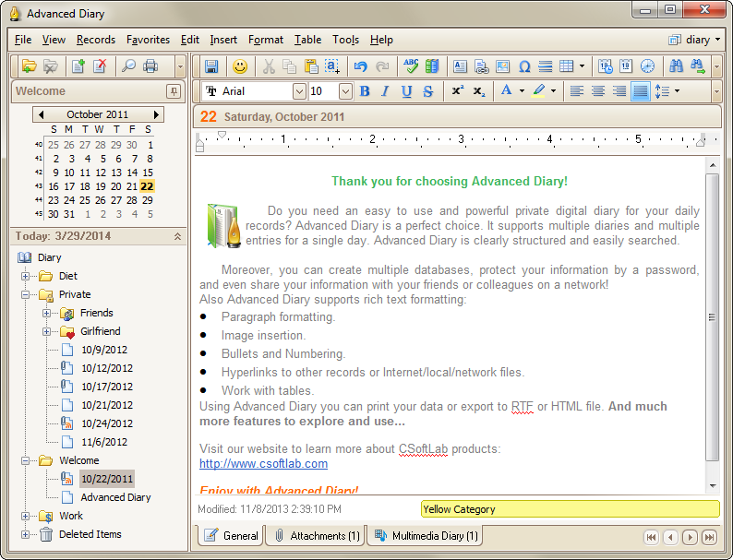The width and height of the screenshot is (733, 560).
Task: Click the Redo arrow
Action: 382,66
